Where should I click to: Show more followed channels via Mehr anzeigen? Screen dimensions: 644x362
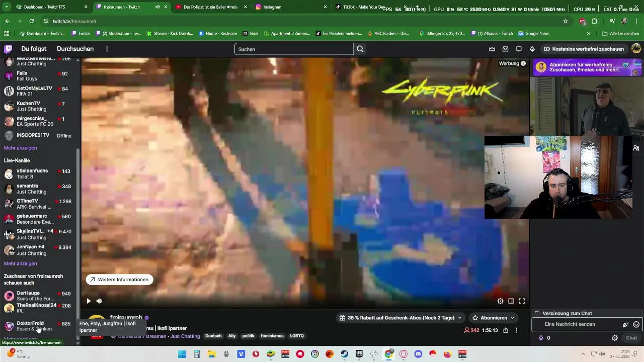coord(20,148)
